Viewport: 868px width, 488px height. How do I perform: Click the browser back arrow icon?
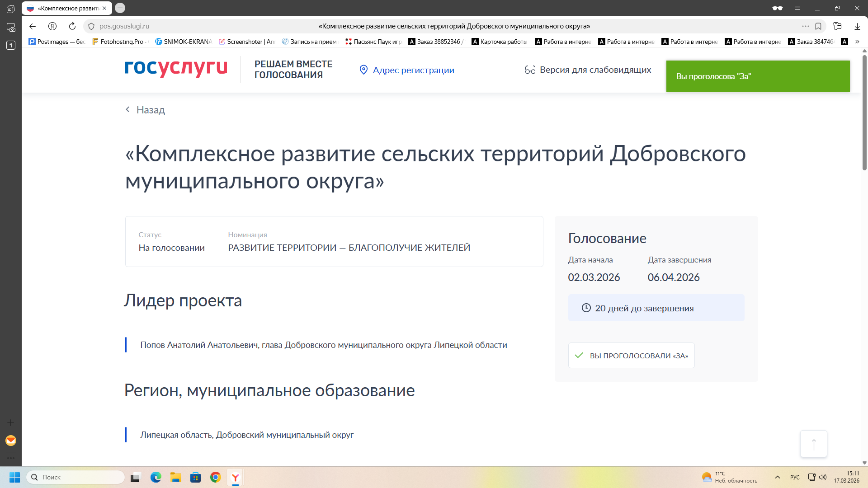[x=33, y=26]
